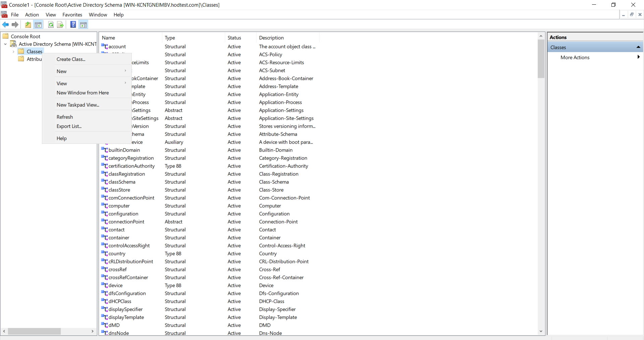
Task: Collapse the Active Directory Schema tree node
Action: pos(5,44)
